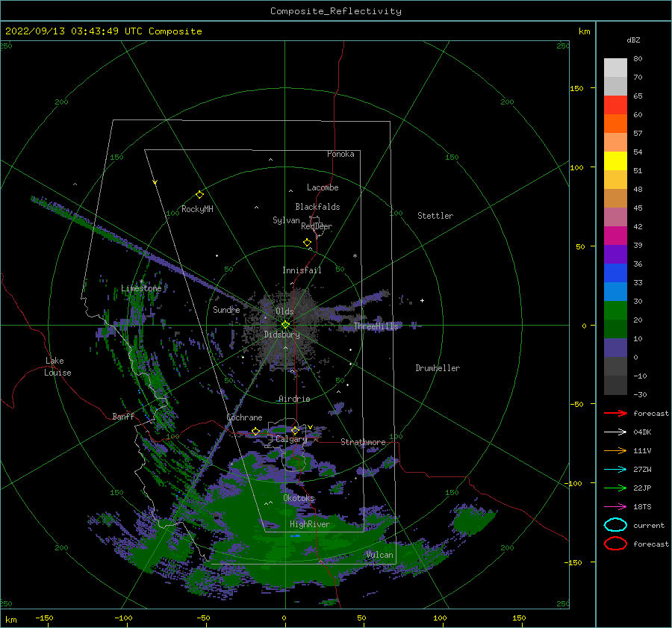Click the blue echo near HighRiver
Screen dimensions: 672x628
pos(295,536)
